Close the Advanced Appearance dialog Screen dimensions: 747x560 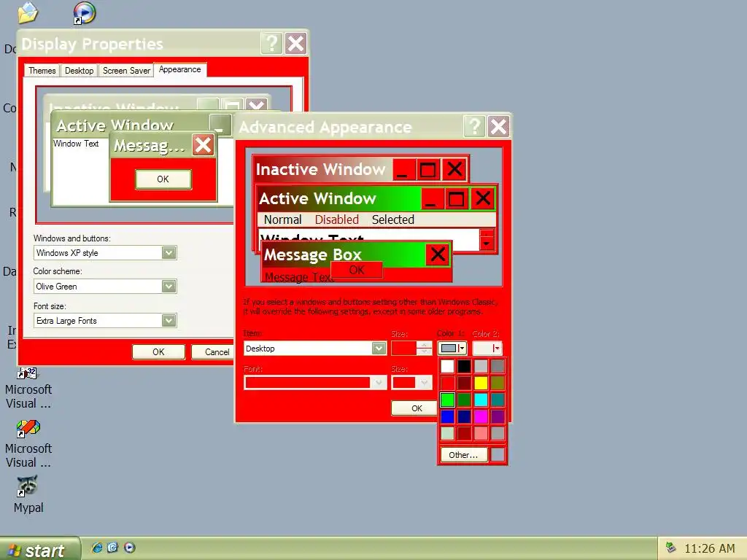498,127
